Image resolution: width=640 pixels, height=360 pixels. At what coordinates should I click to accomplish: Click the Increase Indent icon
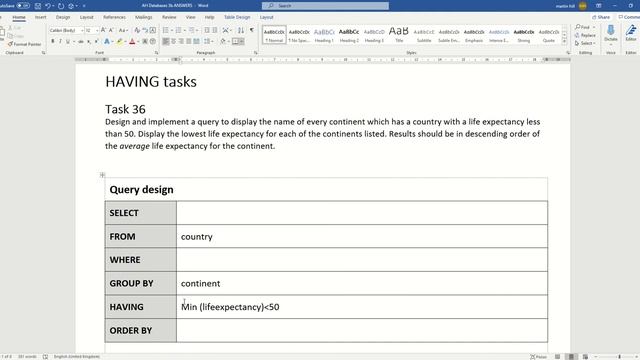[x=215, y=30]
